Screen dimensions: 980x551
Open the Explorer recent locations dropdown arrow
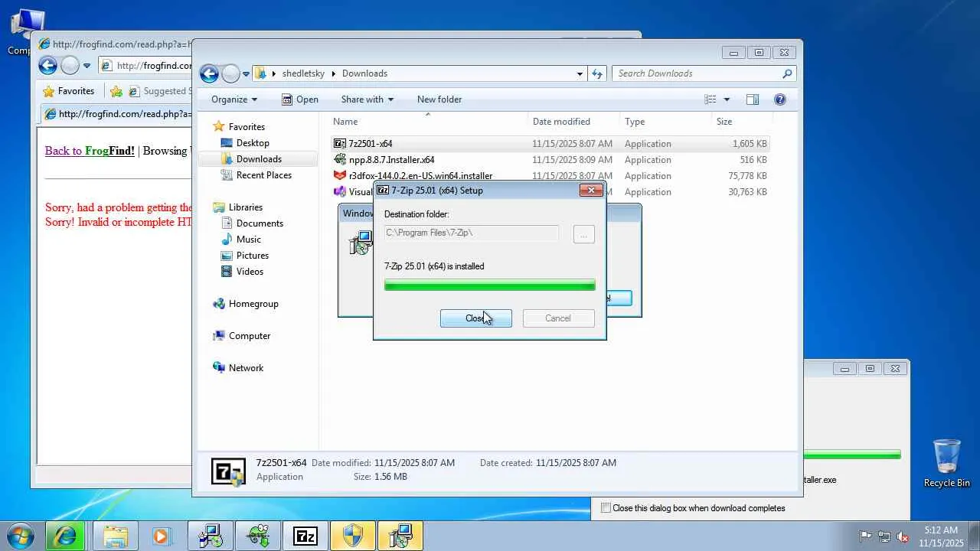(x=247, y=74)
